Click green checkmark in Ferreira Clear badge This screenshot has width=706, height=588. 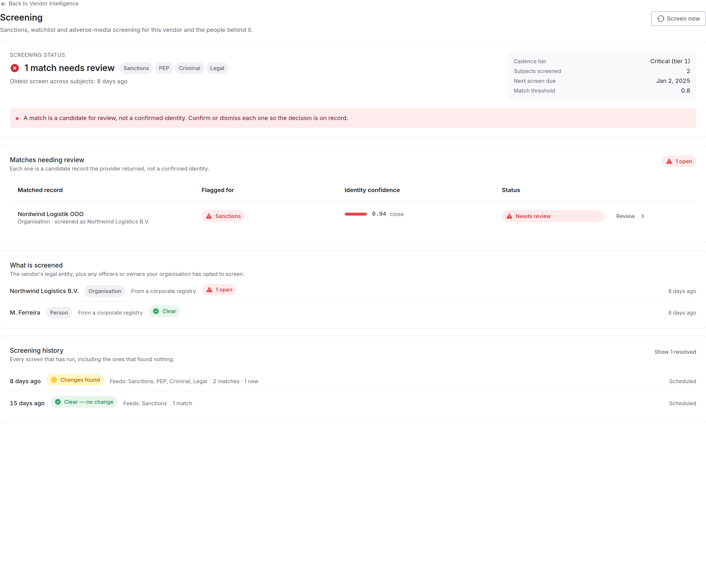156,311
